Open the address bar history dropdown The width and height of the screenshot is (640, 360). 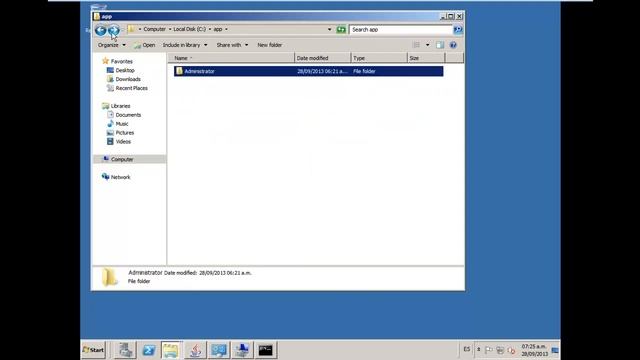coord(329,29)
